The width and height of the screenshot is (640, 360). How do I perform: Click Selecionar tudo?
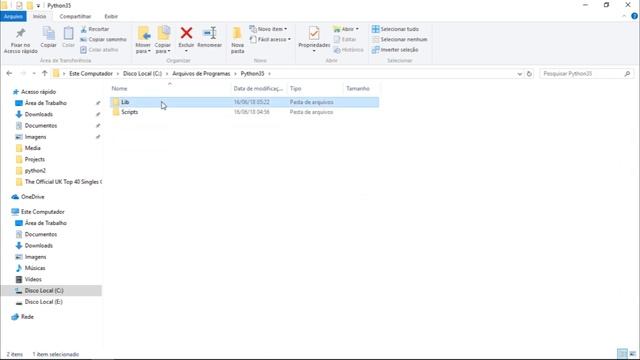(x=395, y=29)
